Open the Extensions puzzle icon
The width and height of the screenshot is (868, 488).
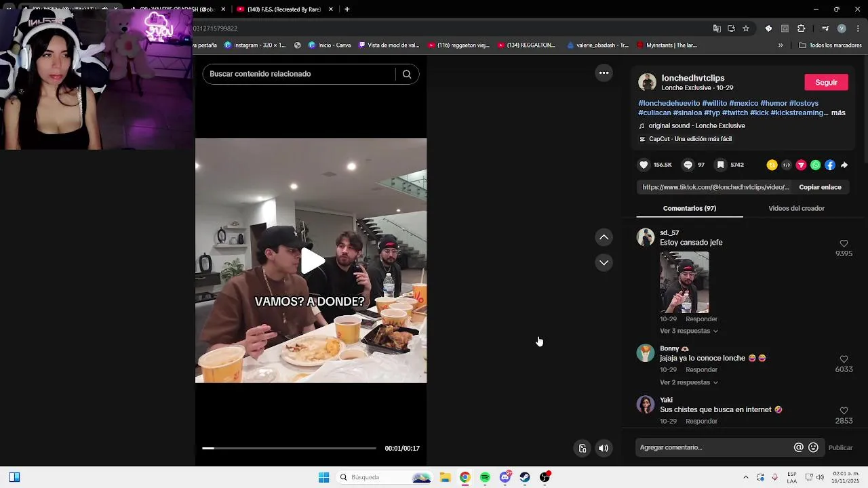[x=801, y=28]
